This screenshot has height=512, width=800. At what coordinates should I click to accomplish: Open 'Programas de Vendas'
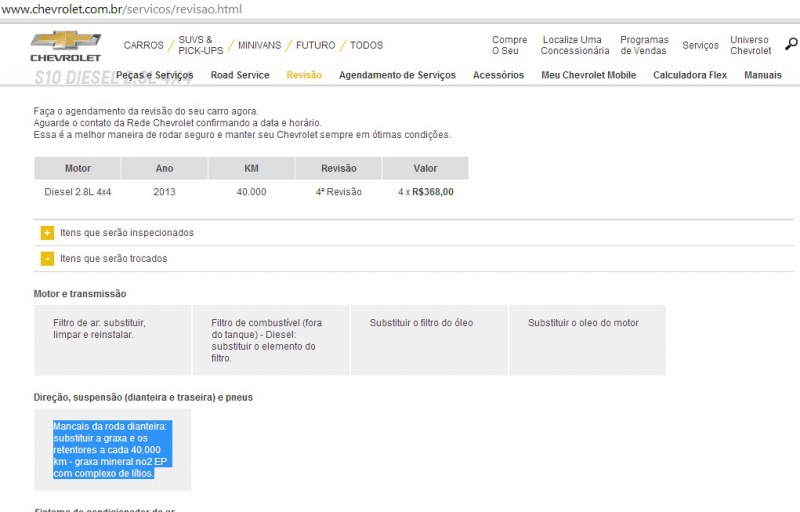(644, 45)
